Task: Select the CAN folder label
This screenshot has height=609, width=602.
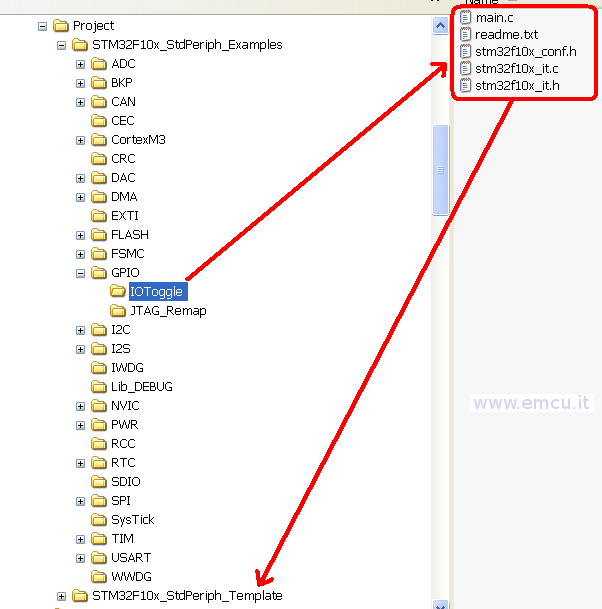Action: (123, 102)
